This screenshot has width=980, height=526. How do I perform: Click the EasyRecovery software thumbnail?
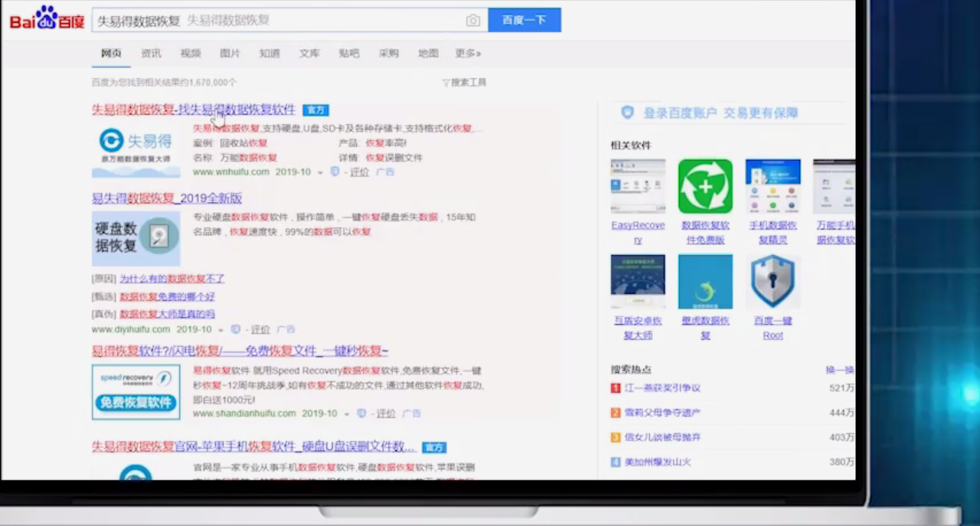point(638,186)
